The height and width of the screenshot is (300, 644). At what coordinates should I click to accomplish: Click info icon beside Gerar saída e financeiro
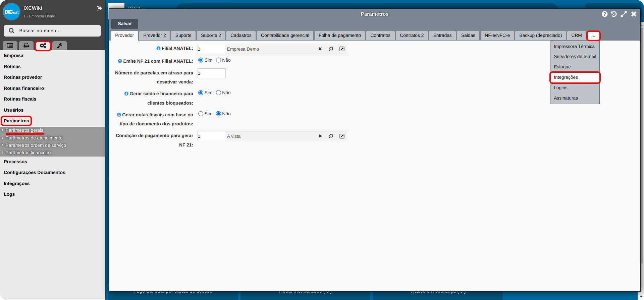pos(126,94)
